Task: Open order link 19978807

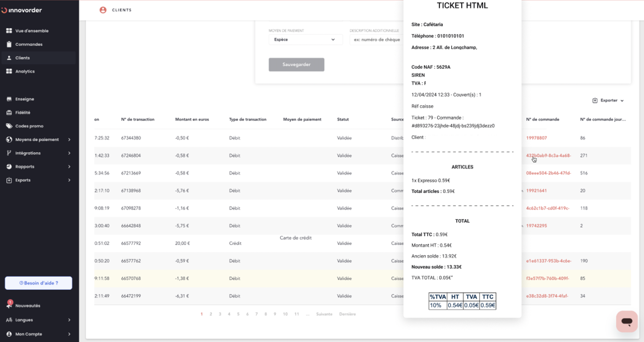Action: (536, 138)
